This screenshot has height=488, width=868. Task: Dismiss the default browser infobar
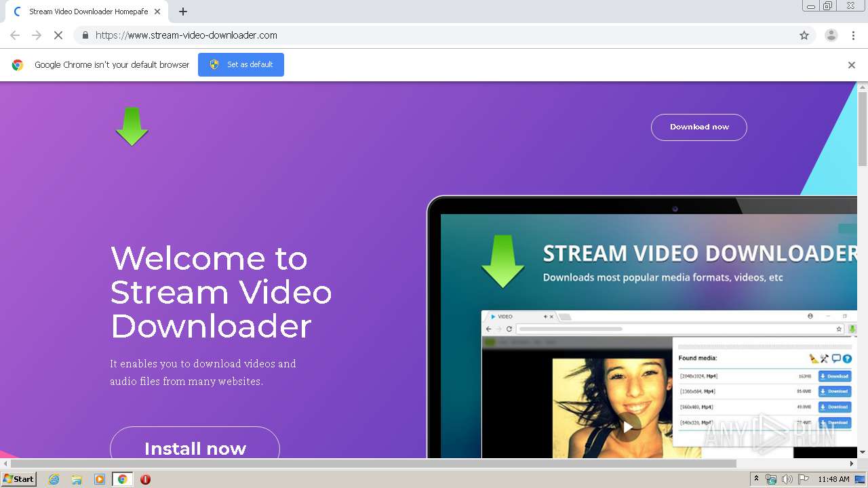point(852,65)
